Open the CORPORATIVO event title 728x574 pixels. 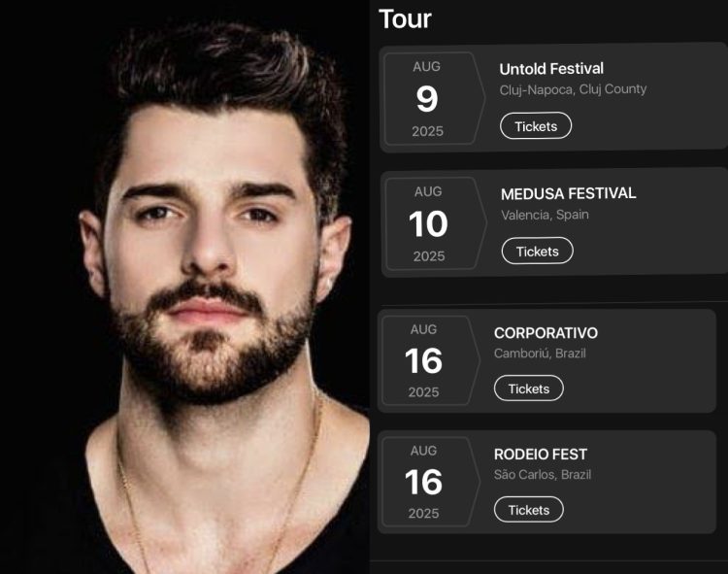(546, 333)
